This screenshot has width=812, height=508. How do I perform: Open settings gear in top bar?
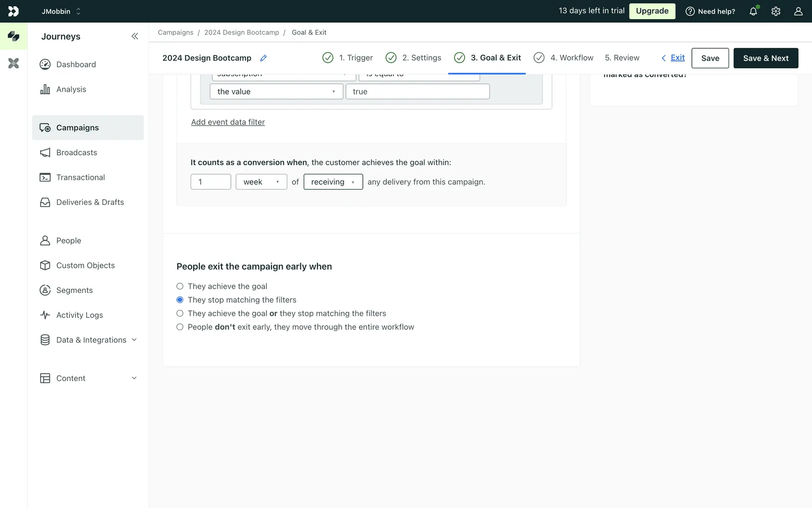click(x=776, y=11)
